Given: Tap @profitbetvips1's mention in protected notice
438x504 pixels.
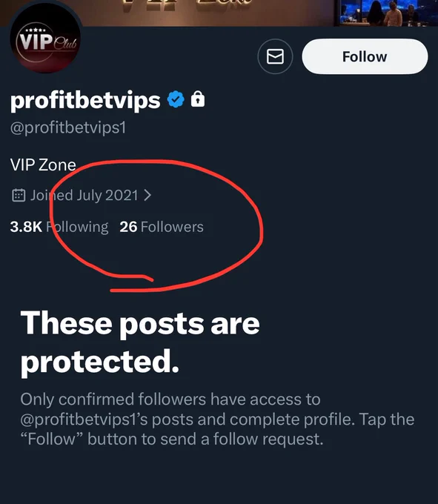Looking at the screenshot, I should click(85, 420).
